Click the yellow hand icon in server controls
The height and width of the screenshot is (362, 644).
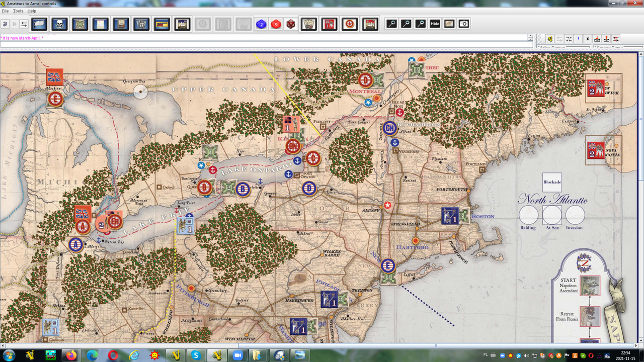[550, 39]
